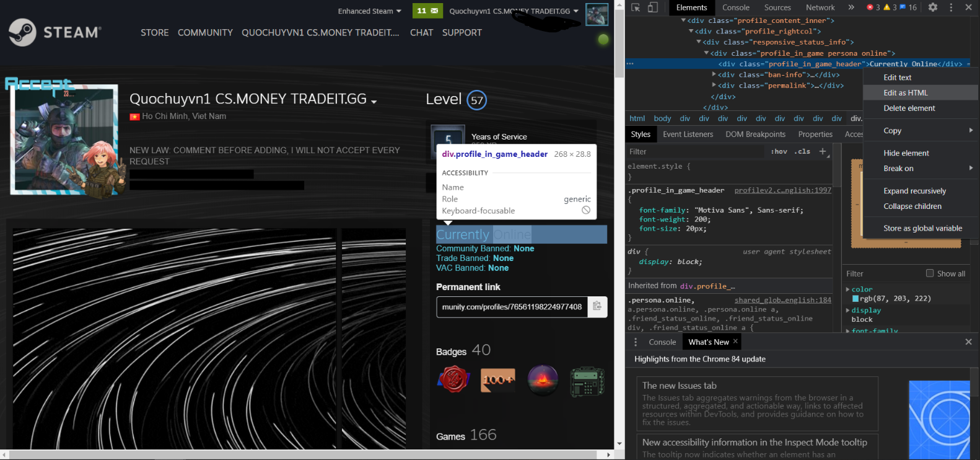Open the Enhanced Steam dropdown
This screenshot has width=980, height=460.
point(369,11)
